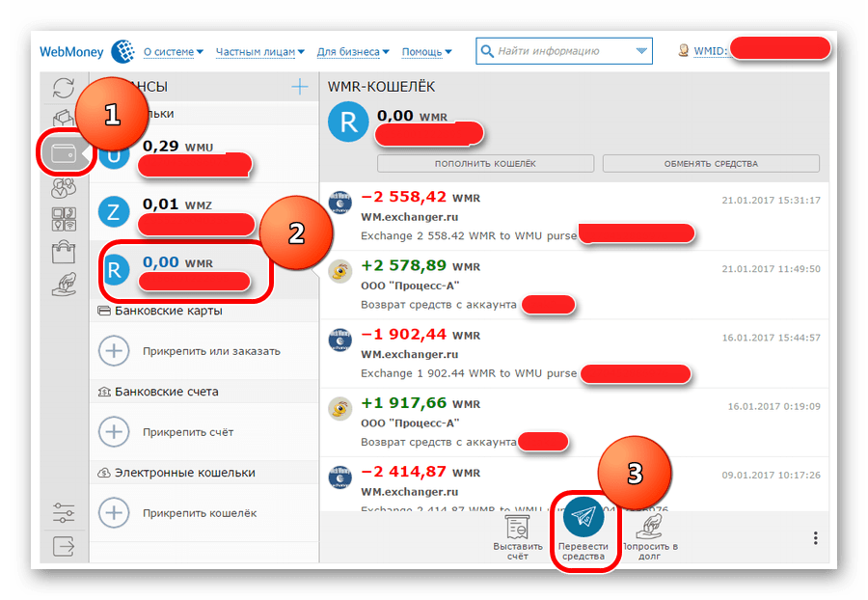Expand the О системе menu

coord(174,51)
